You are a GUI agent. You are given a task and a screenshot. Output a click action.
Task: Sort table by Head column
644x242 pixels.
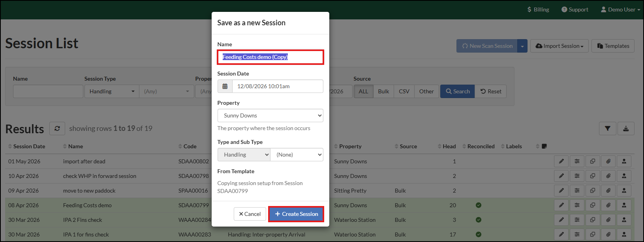[447, 146]
